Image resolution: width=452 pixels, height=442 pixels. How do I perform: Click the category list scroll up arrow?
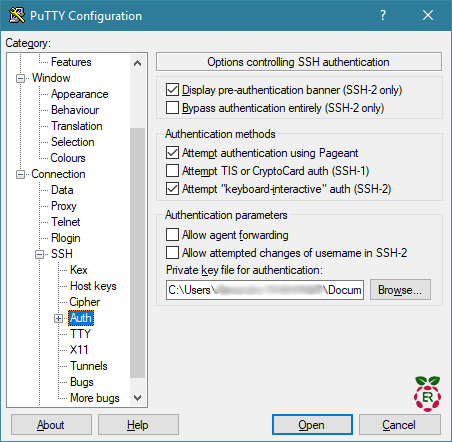[137, 63]
